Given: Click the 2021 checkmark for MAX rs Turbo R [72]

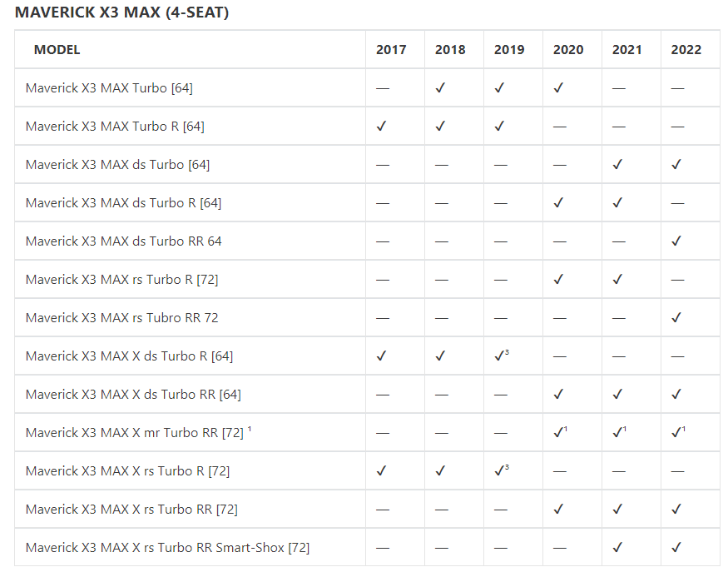Looking at the screenshot, I should [617, 279].
